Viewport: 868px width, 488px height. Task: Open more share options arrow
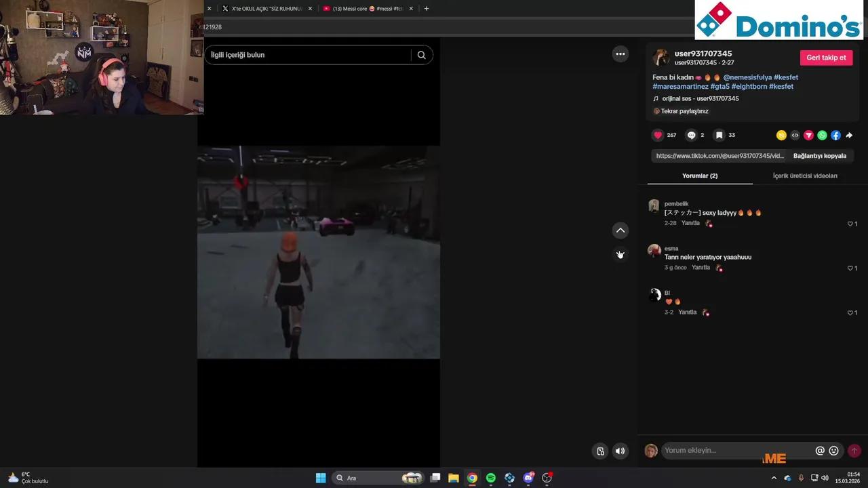click(849, 135)
